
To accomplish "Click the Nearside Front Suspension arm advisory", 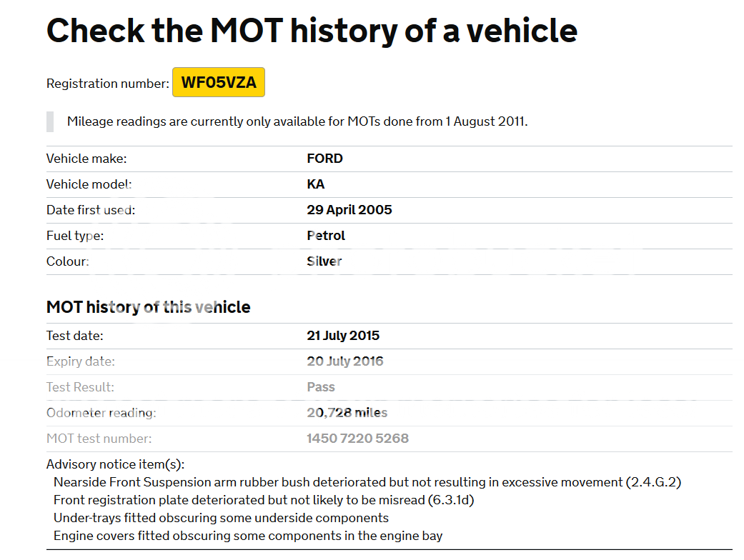I will click(x=367, y=482).
